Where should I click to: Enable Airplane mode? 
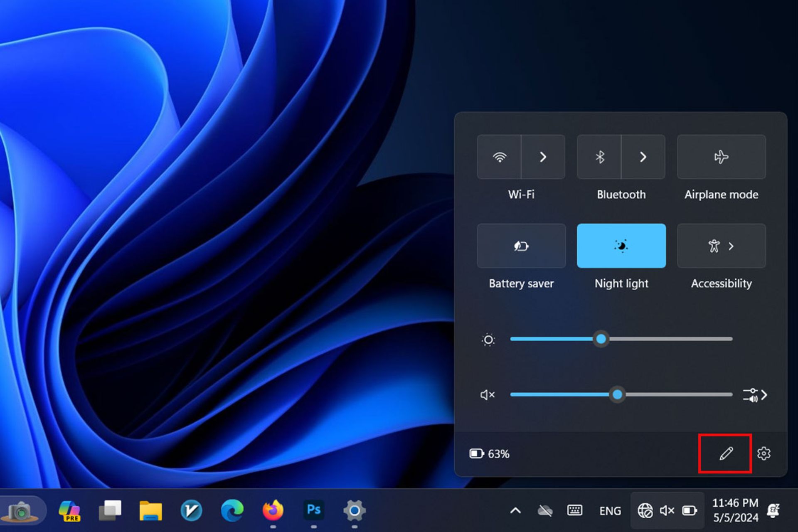(721, 157)
